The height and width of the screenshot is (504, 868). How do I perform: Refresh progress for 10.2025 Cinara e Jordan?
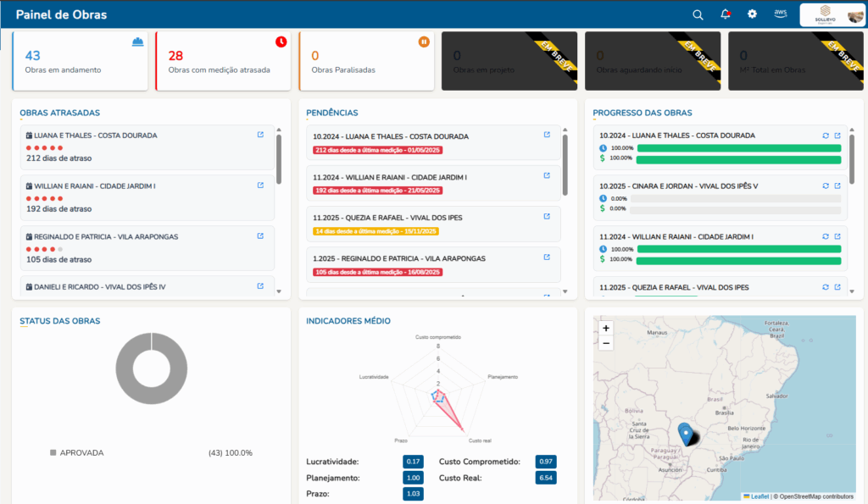(x=826, y=186)
